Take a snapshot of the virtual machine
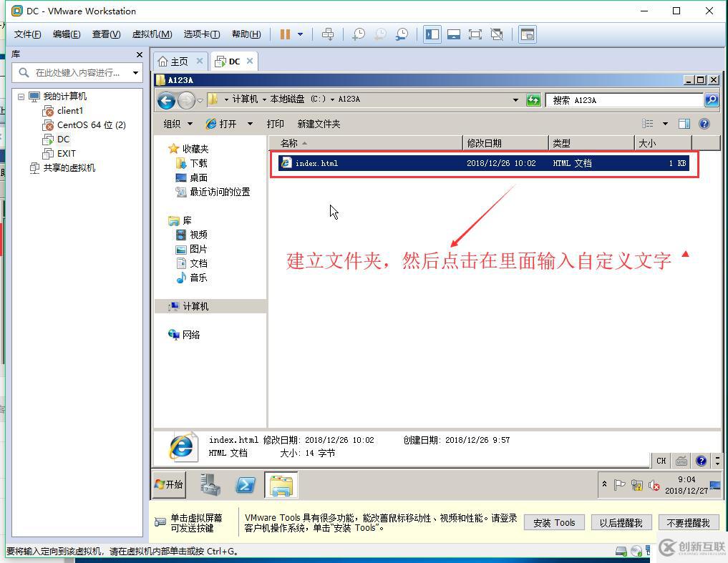Image resolution: width=728 pixels, height=563 pixels. coord(359,34)
